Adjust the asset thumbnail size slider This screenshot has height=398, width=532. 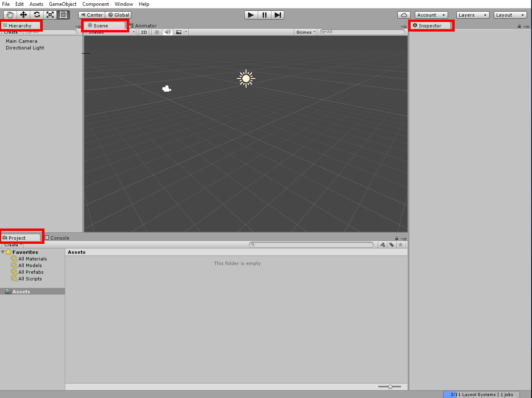tap(390, 386)
